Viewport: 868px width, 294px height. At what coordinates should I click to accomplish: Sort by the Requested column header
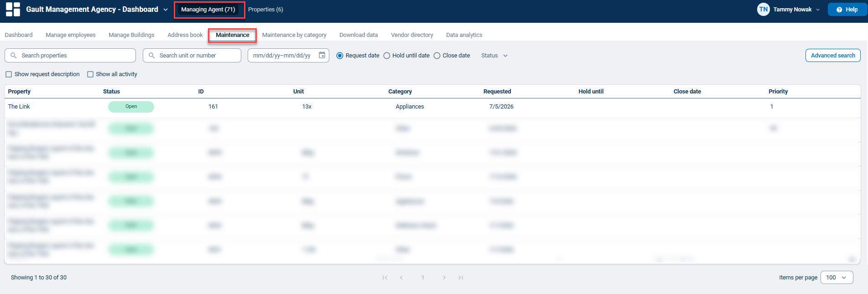[497, 92]
